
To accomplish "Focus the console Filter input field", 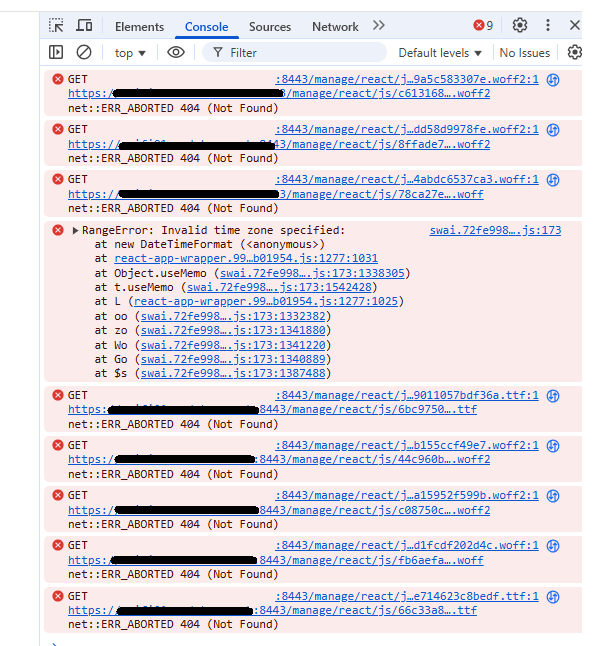I will pyautogui.click(x=300, y=53).
